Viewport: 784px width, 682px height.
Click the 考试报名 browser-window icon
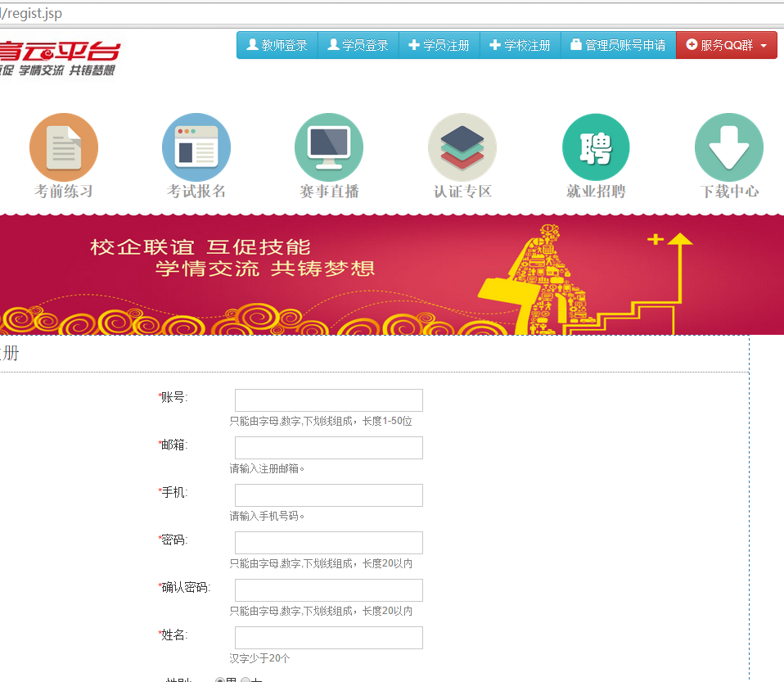tap(196, 147)
